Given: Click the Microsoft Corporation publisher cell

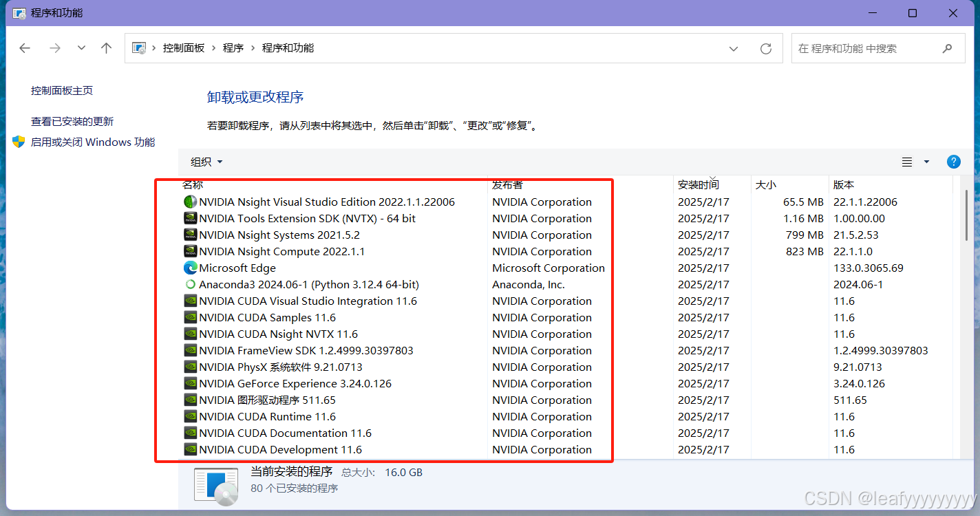Looking at the screenshot, I should tap(548, 268).
